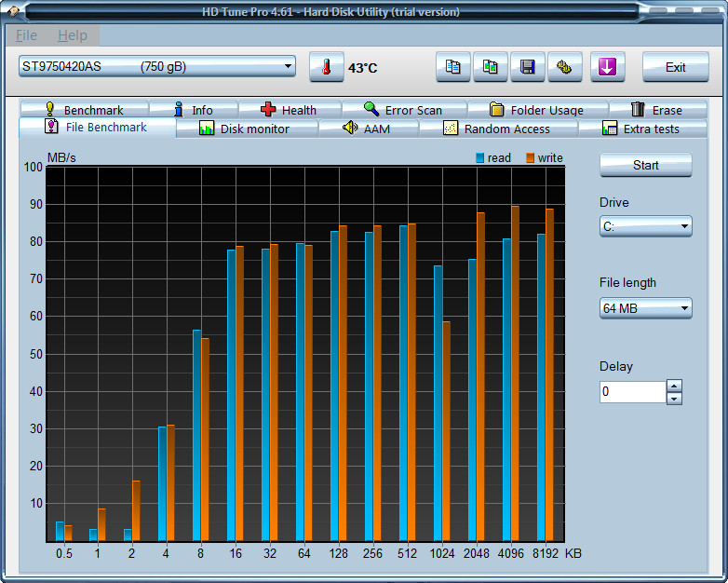Click the copy screenshot to clipboard icon
The image size is (728, 583).
(491, 67)
